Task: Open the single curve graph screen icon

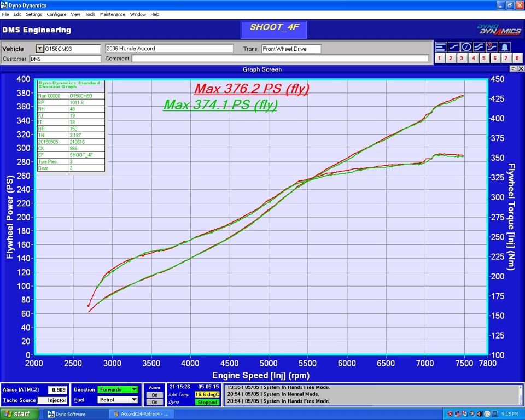Action: point(454,47)
